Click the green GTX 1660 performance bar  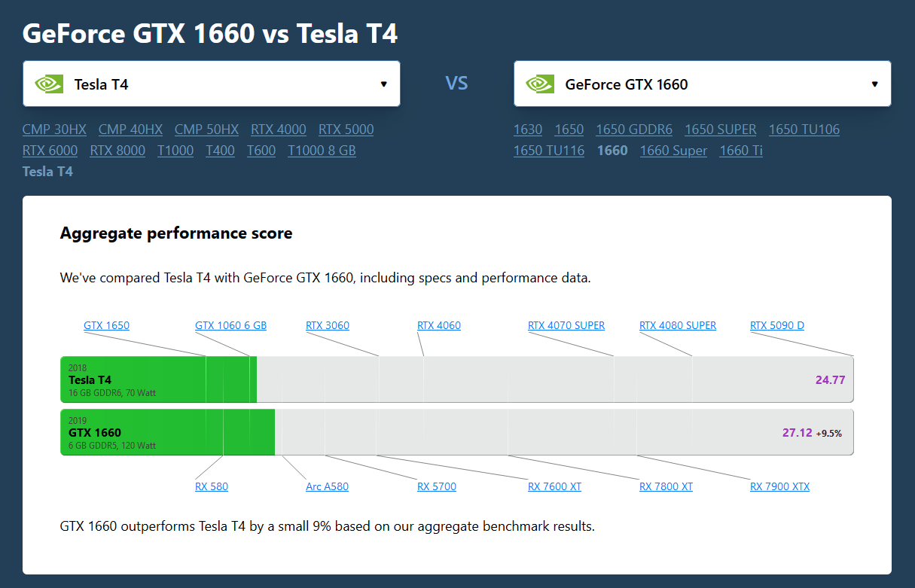(x=168, y=432)
